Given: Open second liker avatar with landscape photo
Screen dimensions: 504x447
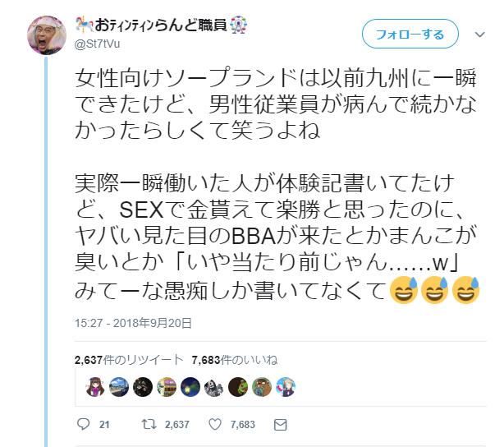Looking at the screenshot, I should (x=119, y=386).
